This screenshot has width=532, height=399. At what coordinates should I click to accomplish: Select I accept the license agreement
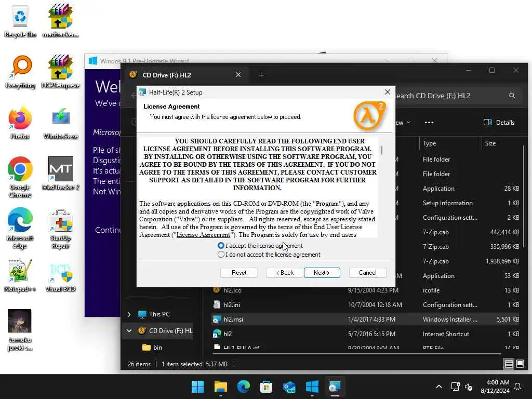point(260,245)
